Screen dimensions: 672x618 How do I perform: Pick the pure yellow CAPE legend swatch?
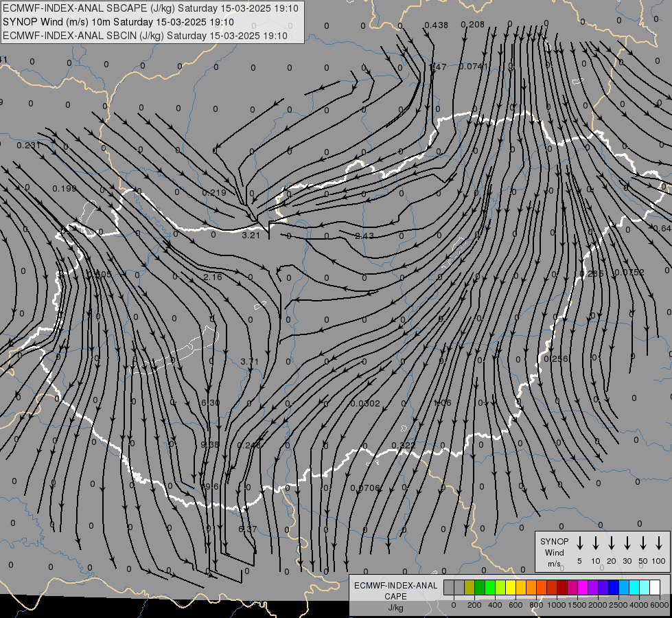tap(511, 587)
